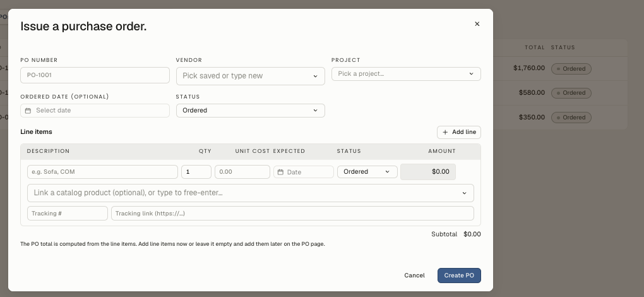Open the line item Expected date field
The image size is (644, 297).
pyautogui.click(x=304, y=172)
